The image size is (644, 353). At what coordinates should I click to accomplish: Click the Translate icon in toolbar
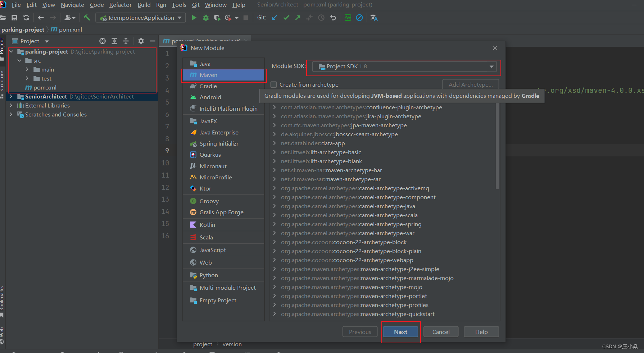click(x=374, y=18)
